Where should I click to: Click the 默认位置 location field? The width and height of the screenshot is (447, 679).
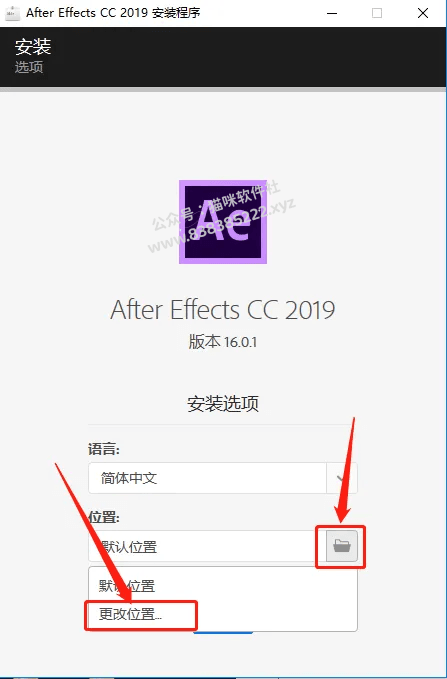(207, 546)
